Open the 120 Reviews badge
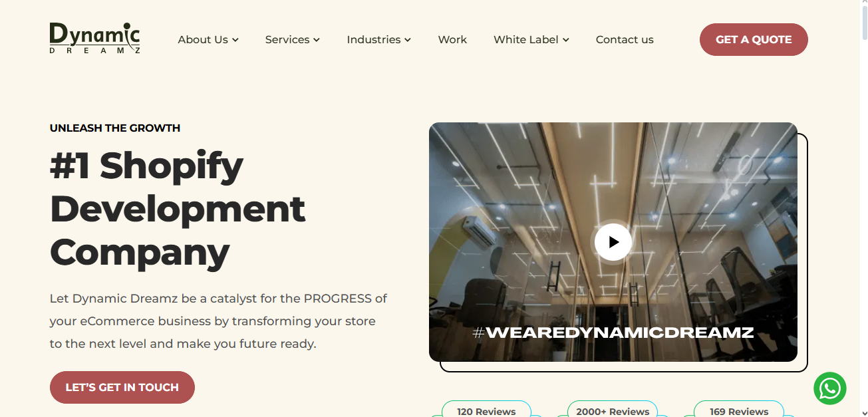The height and width of the screenshot is (417, 868). 486,410
